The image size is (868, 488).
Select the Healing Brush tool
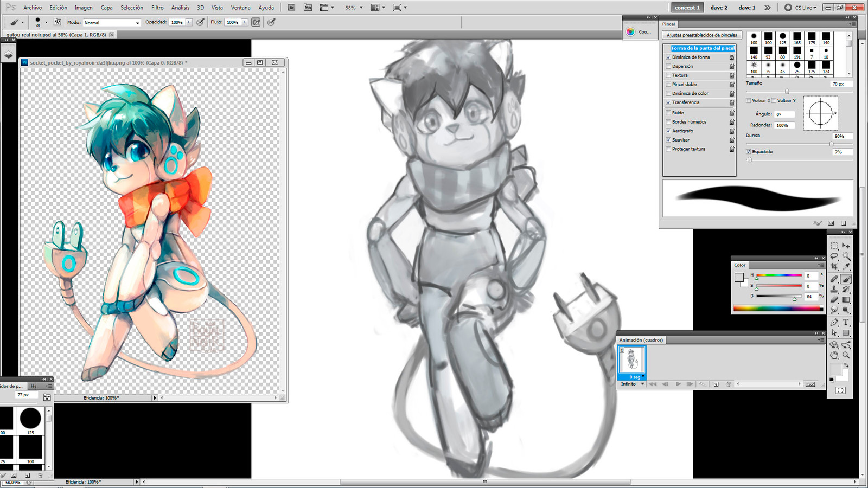click(834, 279)
